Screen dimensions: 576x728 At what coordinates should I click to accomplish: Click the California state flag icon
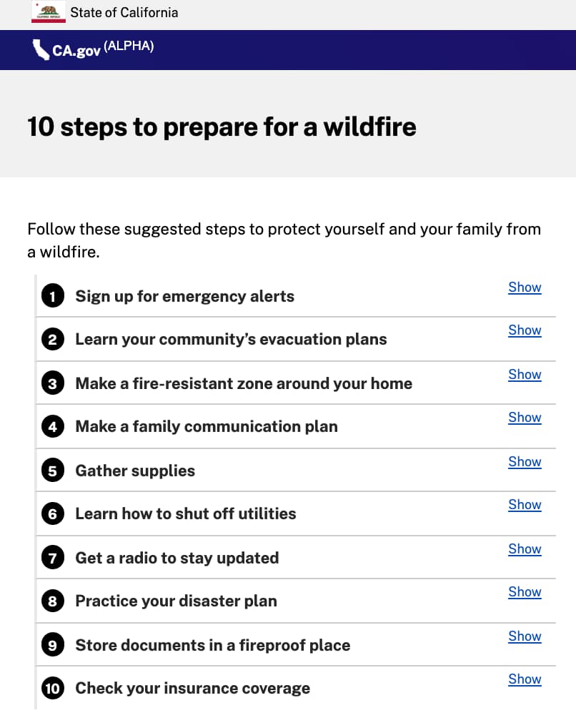point(49,12)
